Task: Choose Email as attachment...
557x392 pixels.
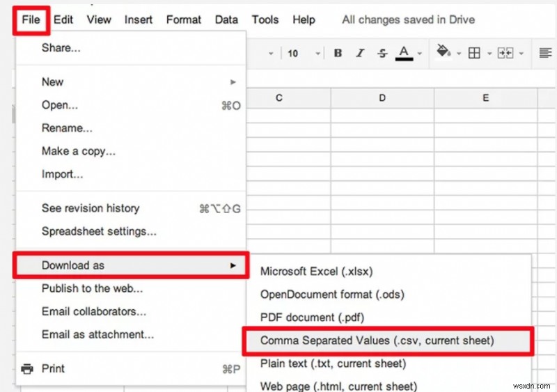Action: pyautogui.click(x=131, y=335)
